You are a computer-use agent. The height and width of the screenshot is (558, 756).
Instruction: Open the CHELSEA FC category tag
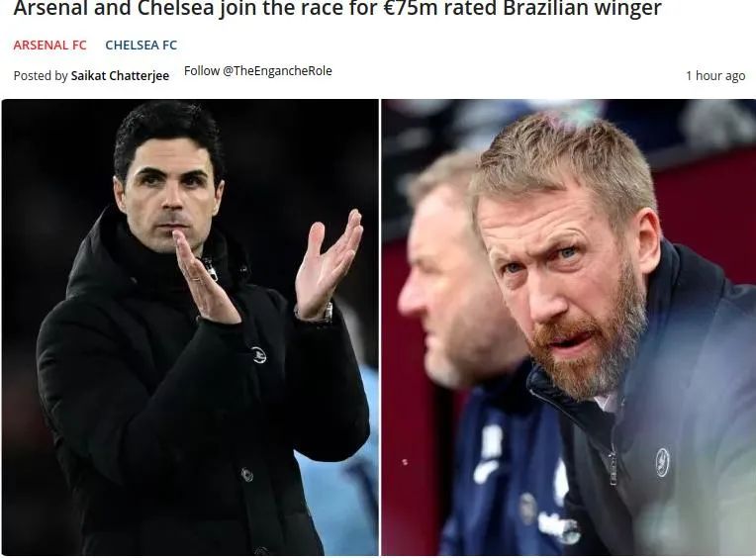click(142, 45)
